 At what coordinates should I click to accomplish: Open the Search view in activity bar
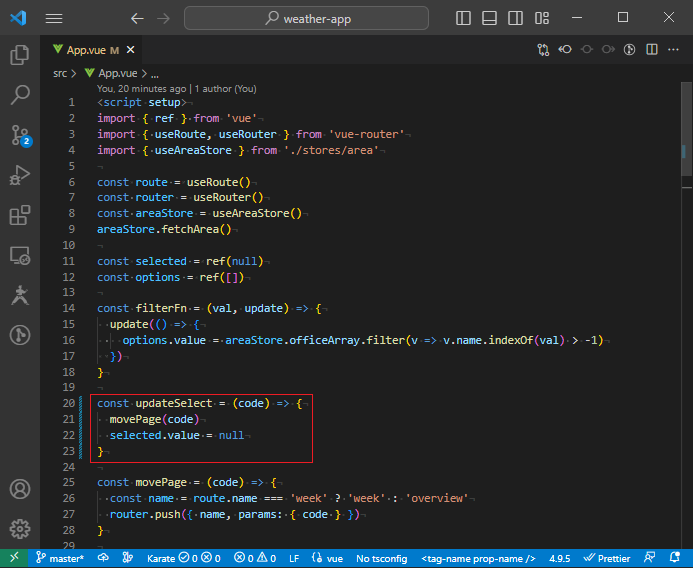pos(20,95)
